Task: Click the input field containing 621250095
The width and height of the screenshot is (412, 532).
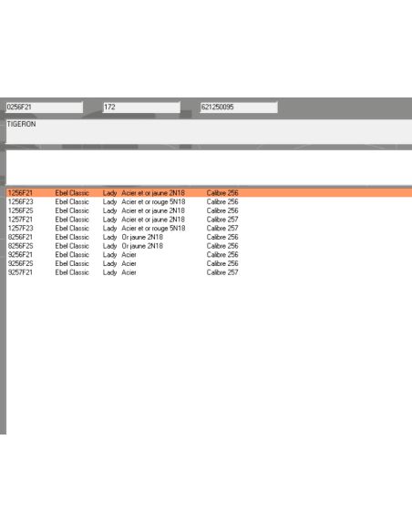Action: pos(239,107)
